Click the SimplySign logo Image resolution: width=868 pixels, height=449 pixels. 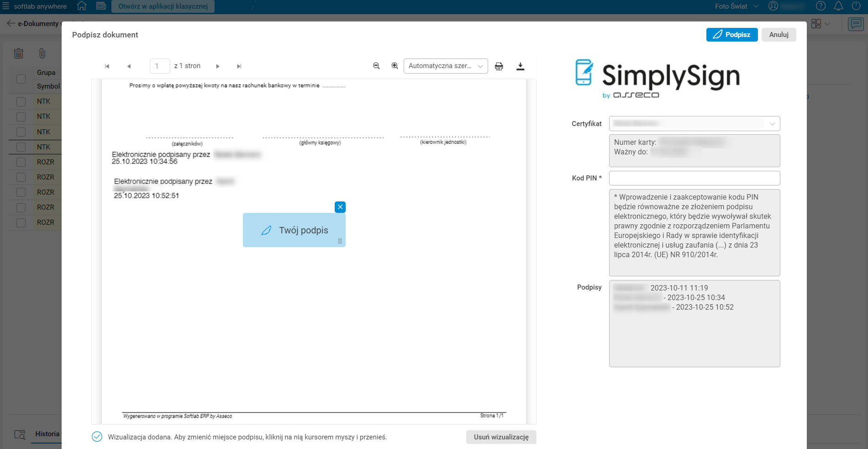(x=657, y=78)
